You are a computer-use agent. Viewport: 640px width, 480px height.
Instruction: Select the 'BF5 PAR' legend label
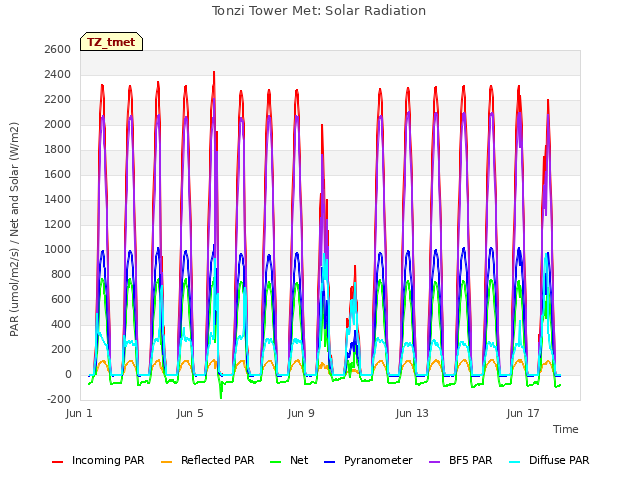click(471, 460)
